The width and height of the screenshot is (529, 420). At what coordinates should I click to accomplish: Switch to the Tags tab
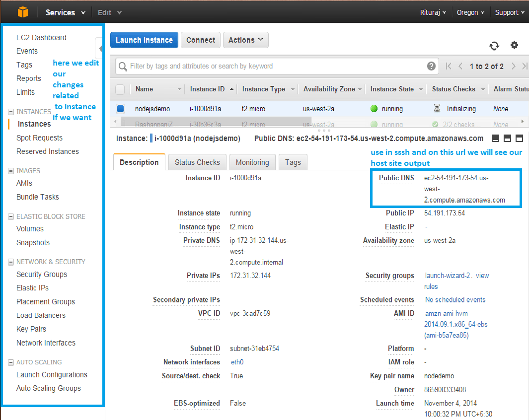pyautogui.click(x=293, y=162)
